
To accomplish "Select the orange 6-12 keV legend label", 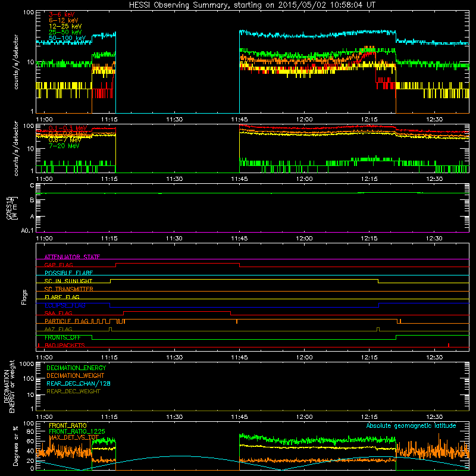I will coord(63,20).
